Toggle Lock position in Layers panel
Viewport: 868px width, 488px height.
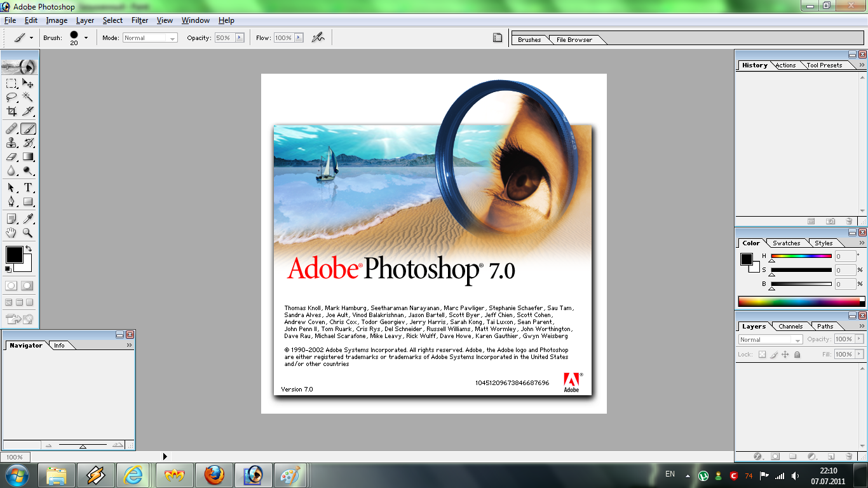[785, 355]
